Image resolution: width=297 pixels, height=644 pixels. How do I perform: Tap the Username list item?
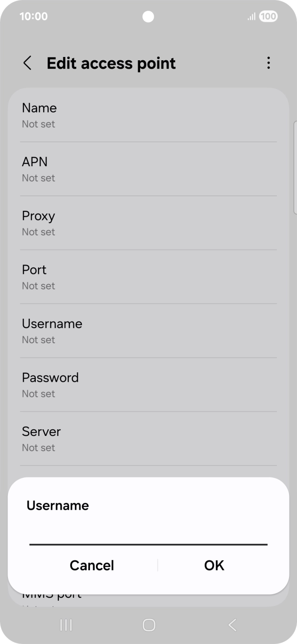pos(148,330)
